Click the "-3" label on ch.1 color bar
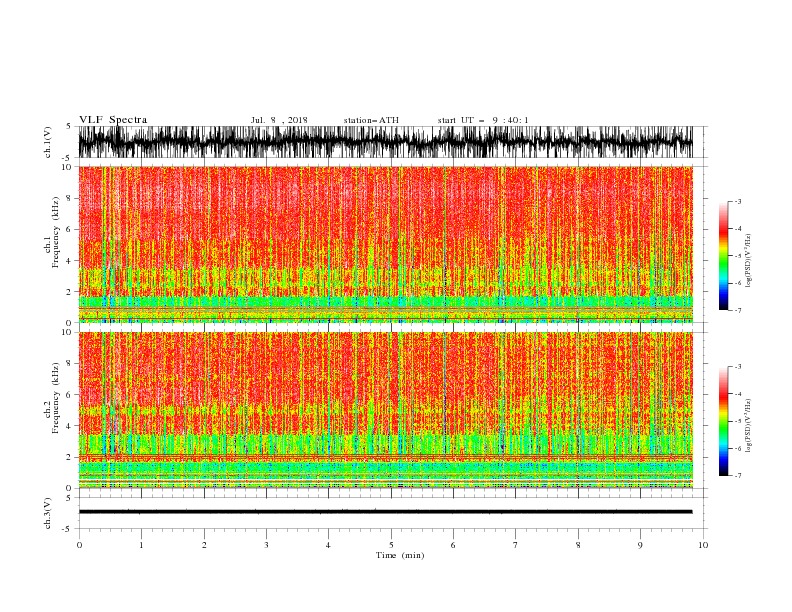Viewport: 792px width, 612px height. (x=737, y=201)
